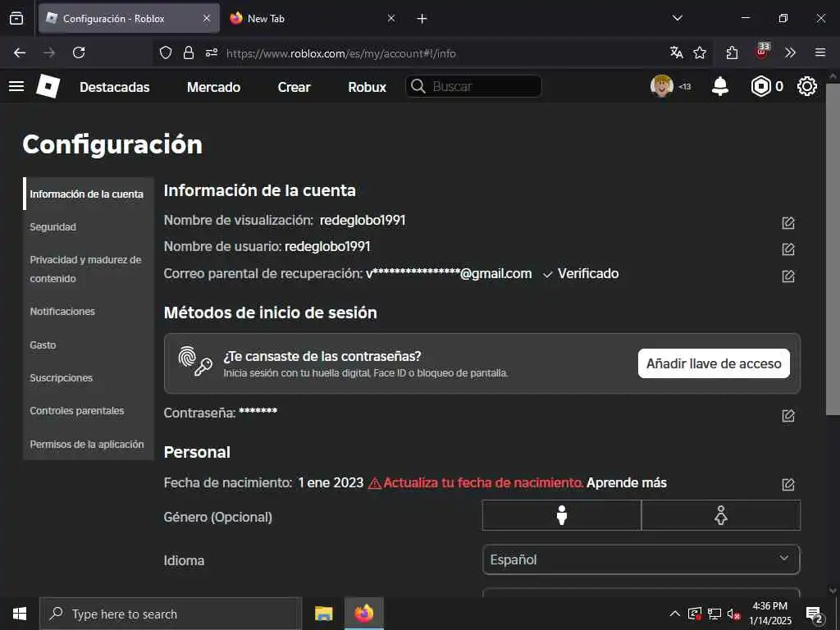
Task: Open the site permissions icon in address bar
Action: (x=212, y=52)
